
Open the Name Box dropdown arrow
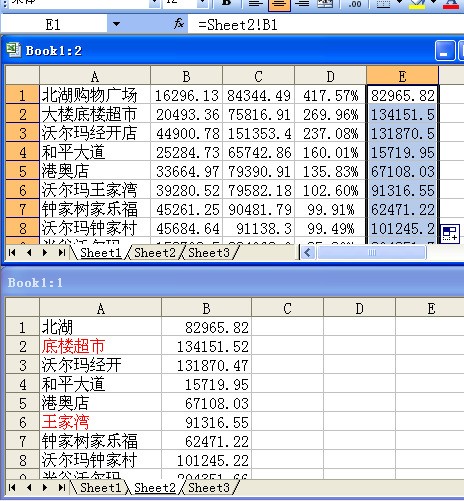pyautogui.click(x=116, y=24)
